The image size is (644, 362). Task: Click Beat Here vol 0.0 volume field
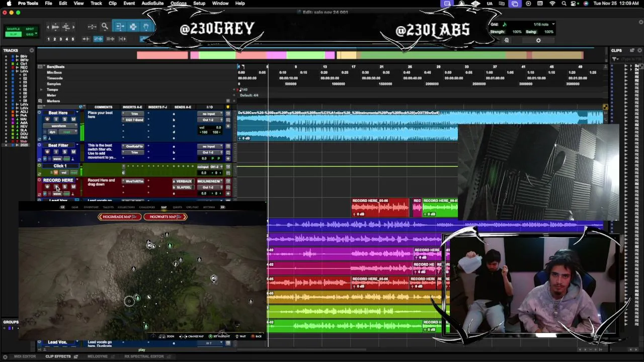[x=211, y=127]
